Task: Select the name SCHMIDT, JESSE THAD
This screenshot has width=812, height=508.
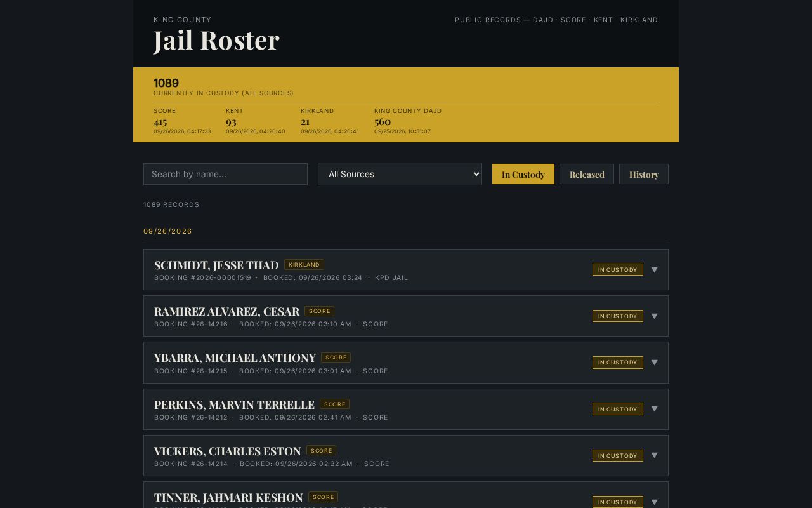Action: coord(216,265)
